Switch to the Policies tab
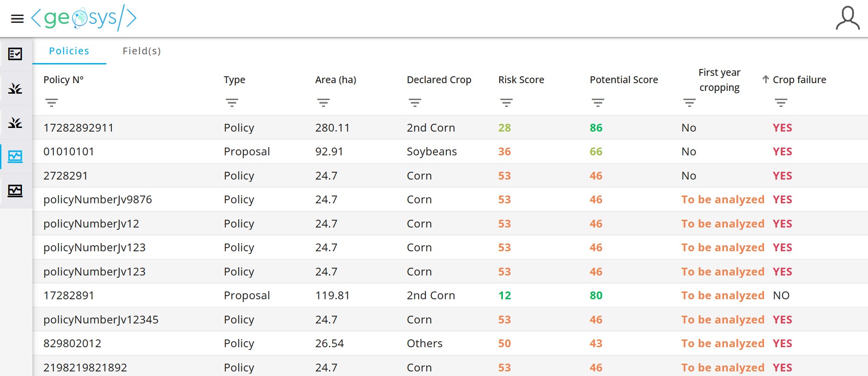868x376 pixels. tap(69, 51)
